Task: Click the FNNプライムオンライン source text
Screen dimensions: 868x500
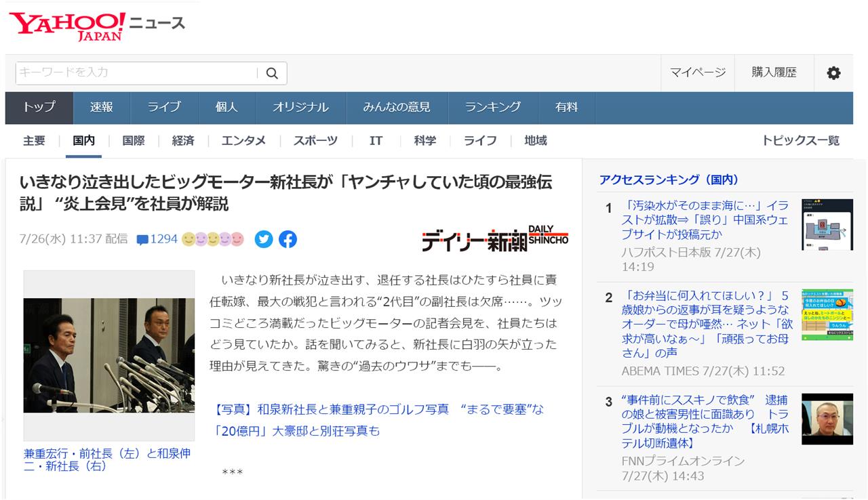Action: [x=683, y=461]
